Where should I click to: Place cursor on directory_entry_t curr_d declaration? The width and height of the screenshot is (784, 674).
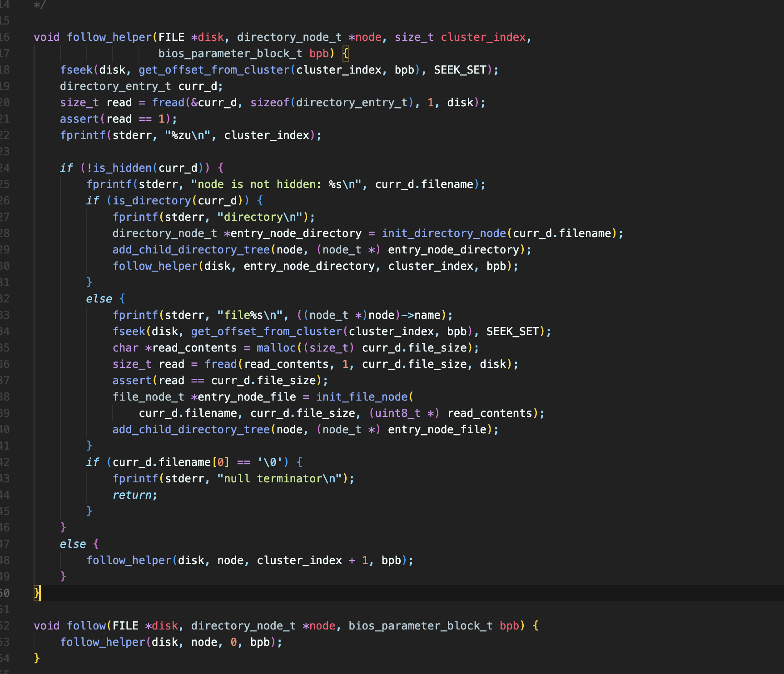pos(141,86)
